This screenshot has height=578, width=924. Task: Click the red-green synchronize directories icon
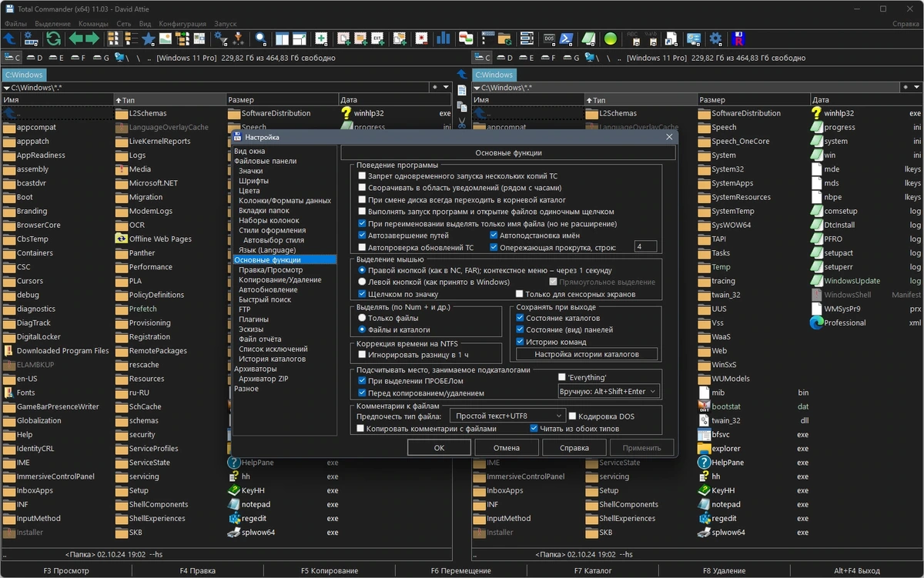click(x=466, y=38)
